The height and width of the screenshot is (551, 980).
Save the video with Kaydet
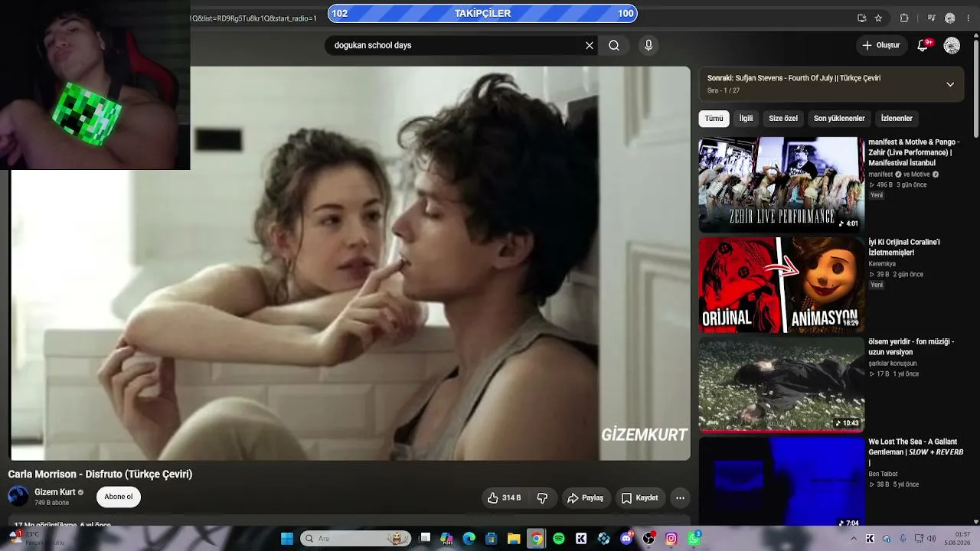coord(639,498)
